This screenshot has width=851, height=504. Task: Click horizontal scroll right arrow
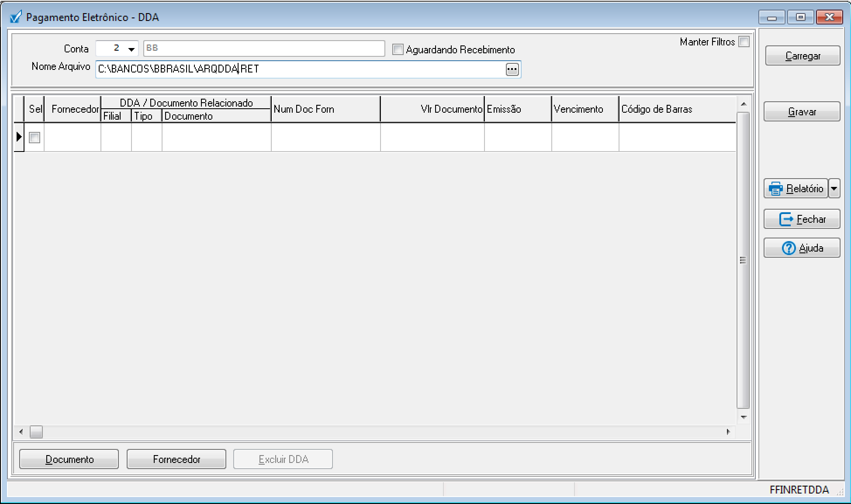[x=728, y=432]
